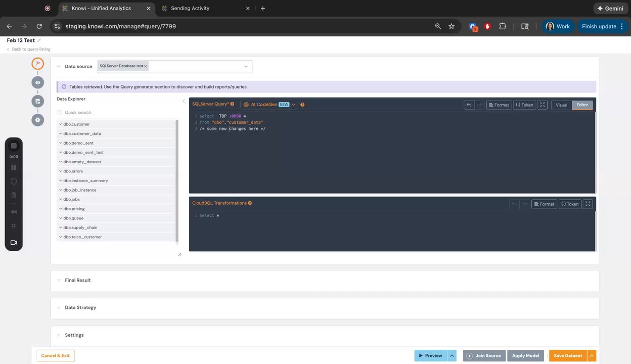Expand dbo.job_instance table
The width and height of the screenshot is (631, 364).
tap(61, 190)
